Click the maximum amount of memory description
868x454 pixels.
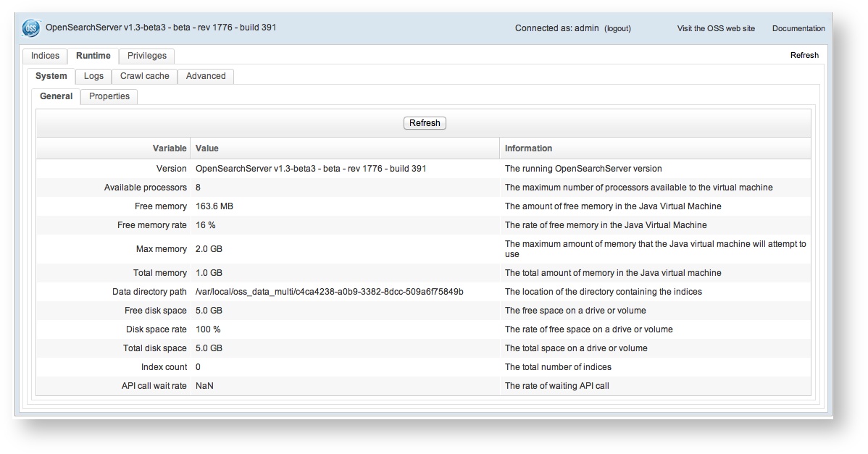[x=656, y=249]
